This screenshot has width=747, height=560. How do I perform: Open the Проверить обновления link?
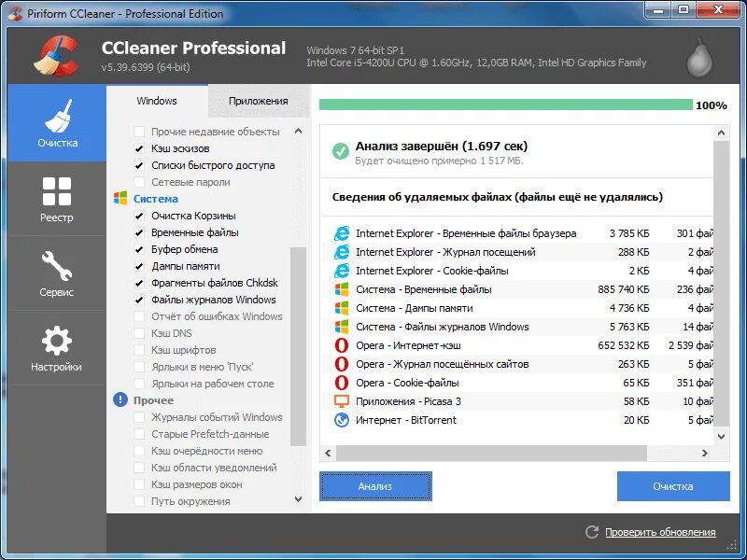[x=660, y=532]
